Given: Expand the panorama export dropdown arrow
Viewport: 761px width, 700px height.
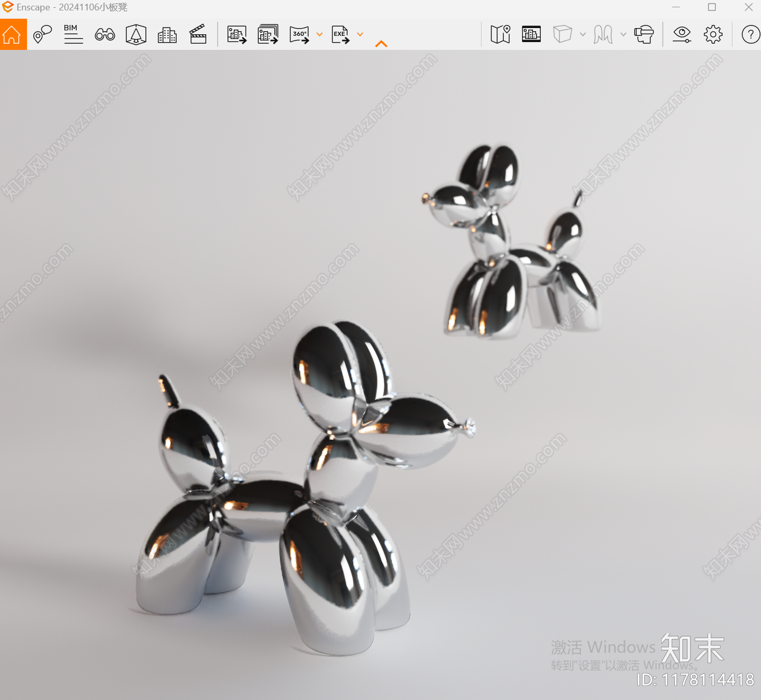Looking at the screenshot, I should [319, 35].
